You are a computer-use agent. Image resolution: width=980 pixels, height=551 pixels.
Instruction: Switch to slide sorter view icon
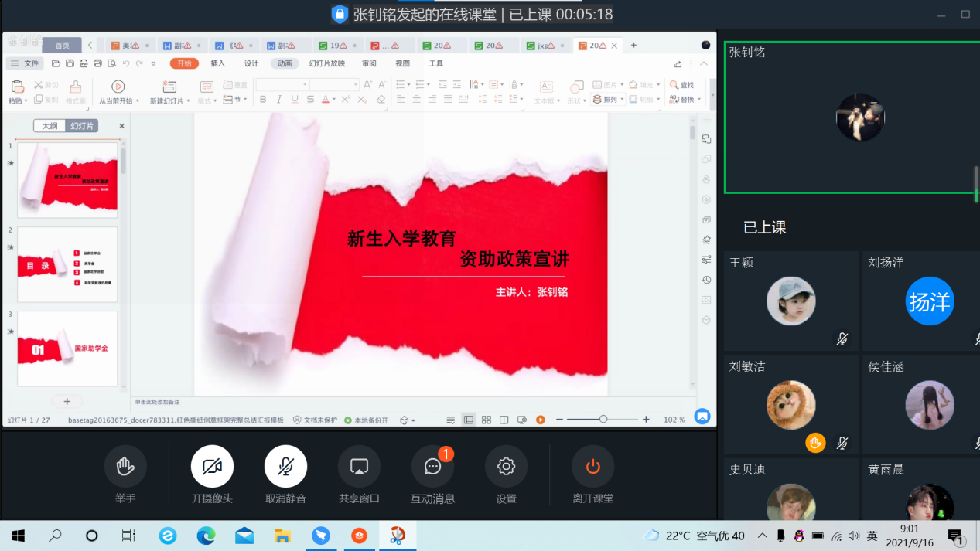point(486,420)
